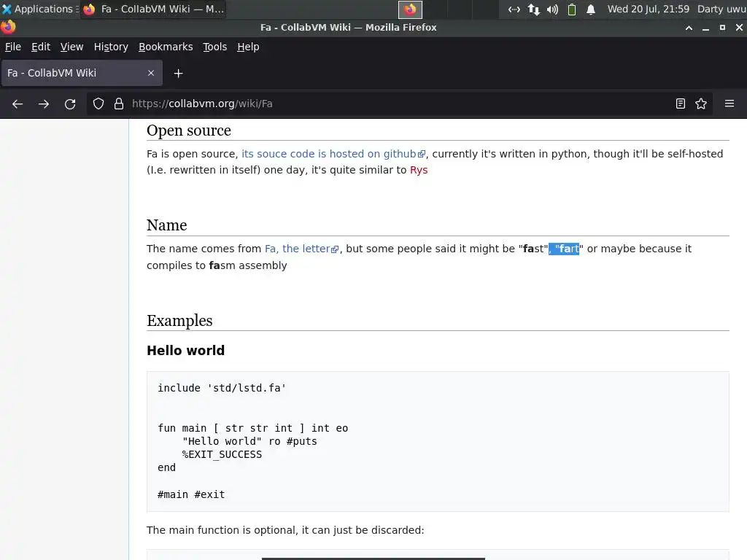Check the battery status tray icon
The width and height of the screenshot is (747, 560).
pos(572,9)
